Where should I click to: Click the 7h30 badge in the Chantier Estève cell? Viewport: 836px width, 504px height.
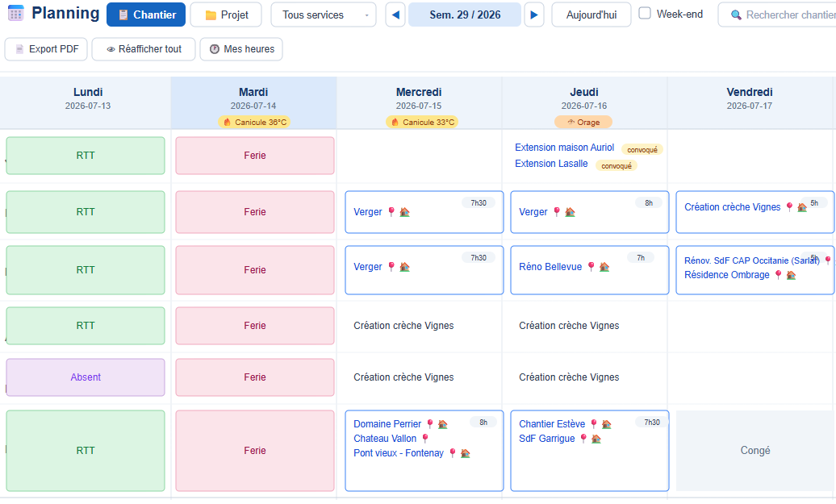tap(651, 422)
